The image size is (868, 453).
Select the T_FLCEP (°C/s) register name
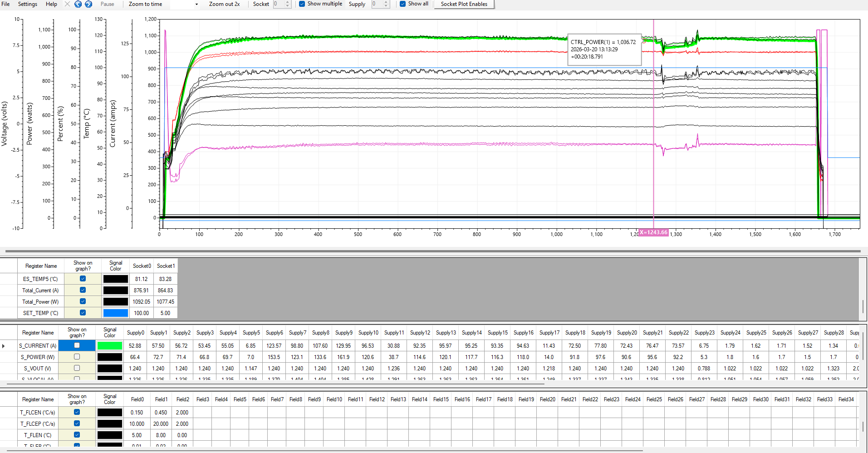pos(38,424)
